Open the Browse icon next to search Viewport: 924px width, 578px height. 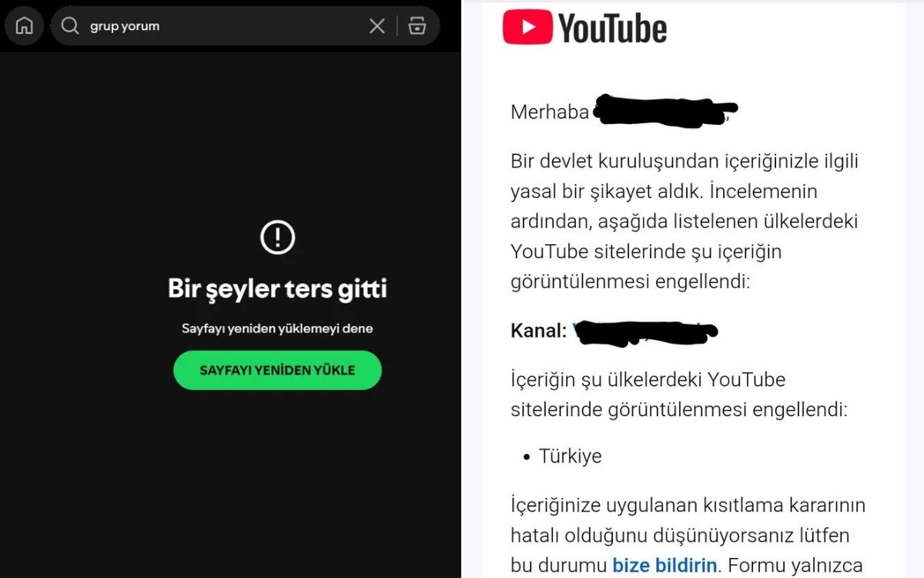pyautogui.click(x=417, y=26)
